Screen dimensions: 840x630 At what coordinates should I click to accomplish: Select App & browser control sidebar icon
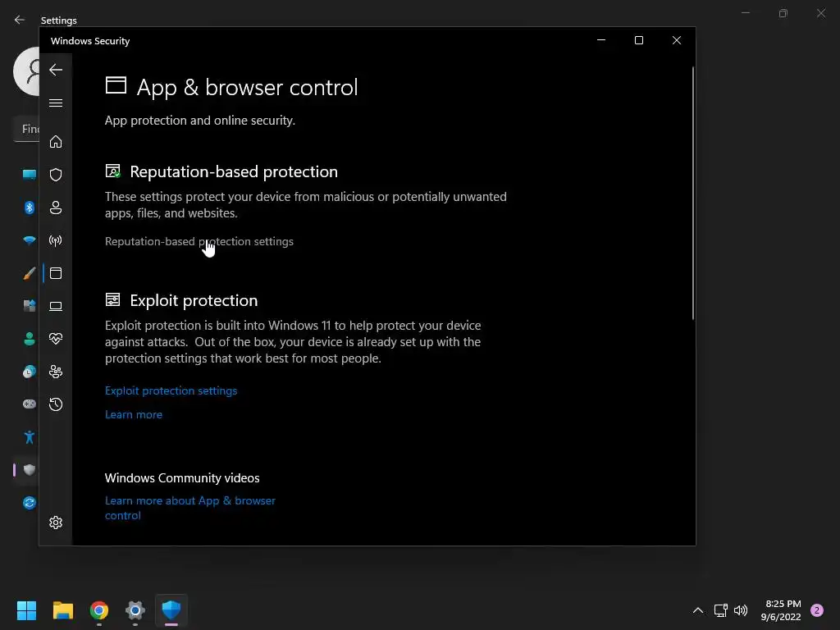point(56,273)
